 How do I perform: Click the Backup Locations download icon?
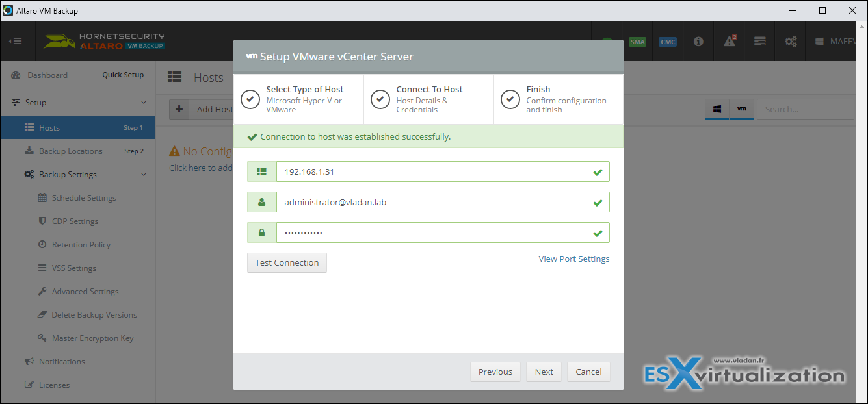pos(29,151)
